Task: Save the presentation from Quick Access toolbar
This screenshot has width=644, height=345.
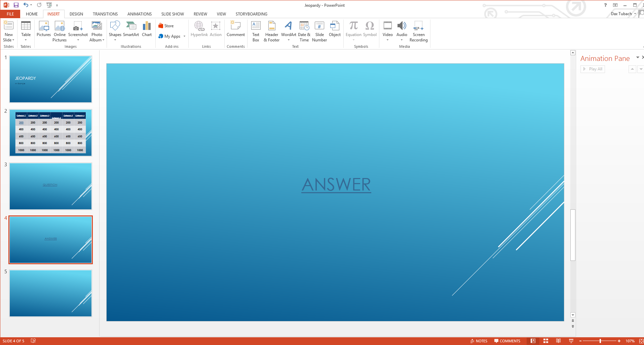Action: point(16,5)
